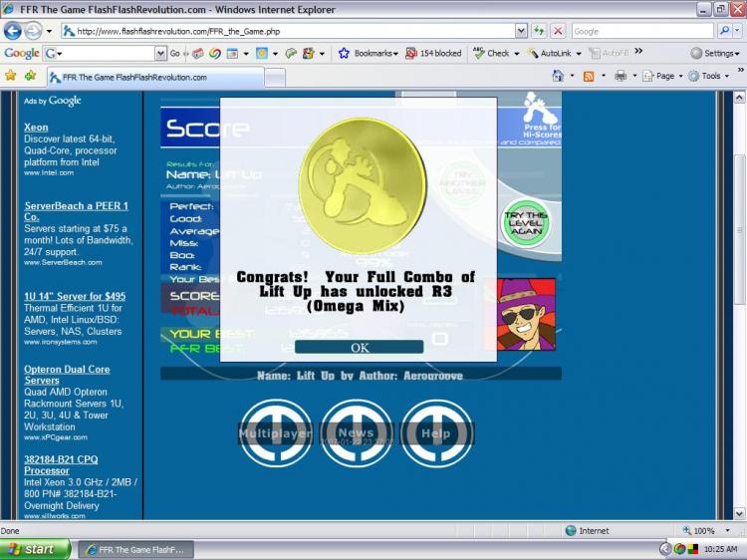This screenshot has width=747, height=560.
Task: Click the Stop loading X icon
Action: click(x=558, y=32)
